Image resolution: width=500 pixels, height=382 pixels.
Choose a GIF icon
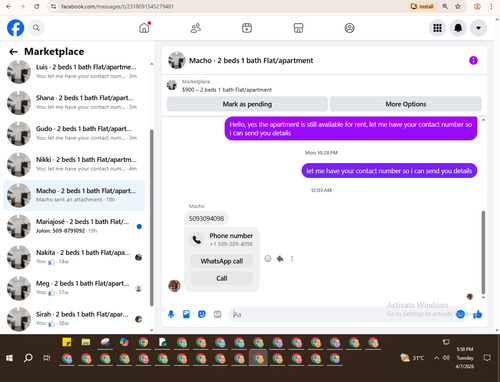coord(217,314)
